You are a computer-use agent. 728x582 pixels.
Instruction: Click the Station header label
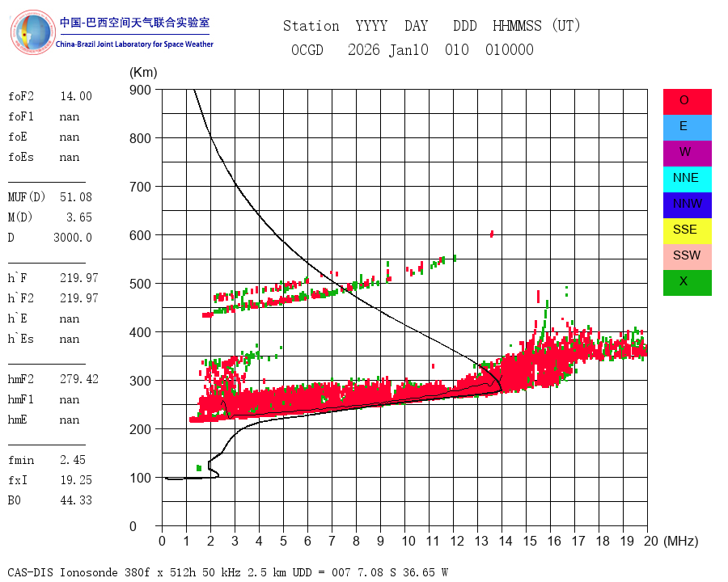click(x=311, y=26)
